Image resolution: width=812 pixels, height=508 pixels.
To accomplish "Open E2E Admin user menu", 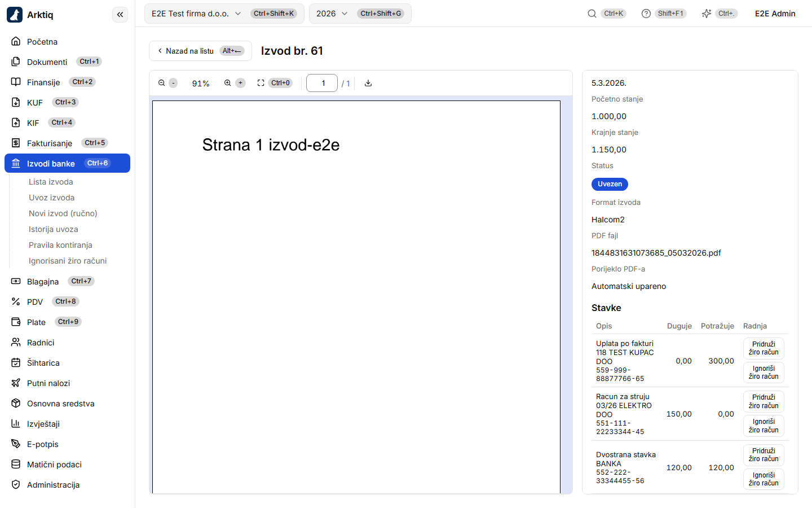I will point(775,14).
